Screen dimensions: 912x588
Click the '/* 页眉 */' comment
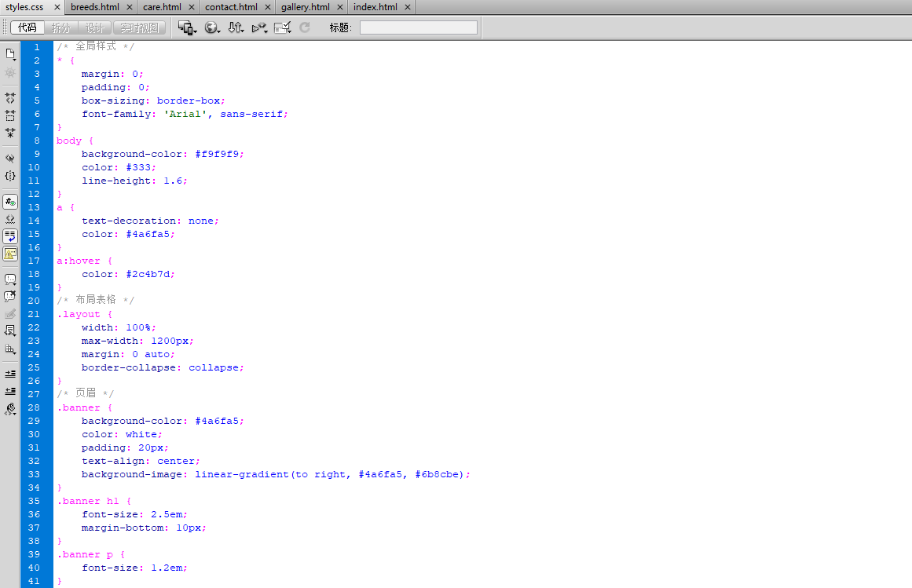point(86,393)
